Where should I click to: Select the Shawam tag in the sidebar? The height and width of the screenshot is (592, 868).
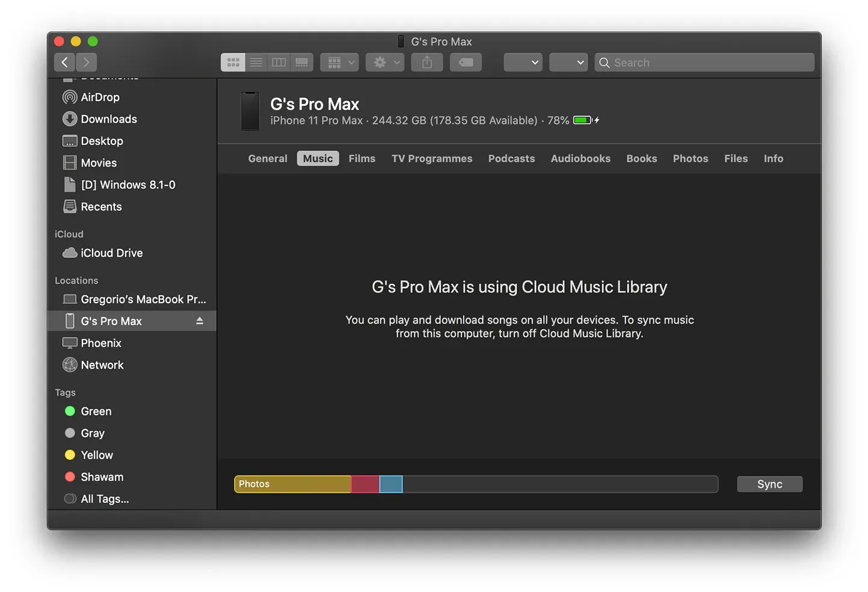click(102, 476)
